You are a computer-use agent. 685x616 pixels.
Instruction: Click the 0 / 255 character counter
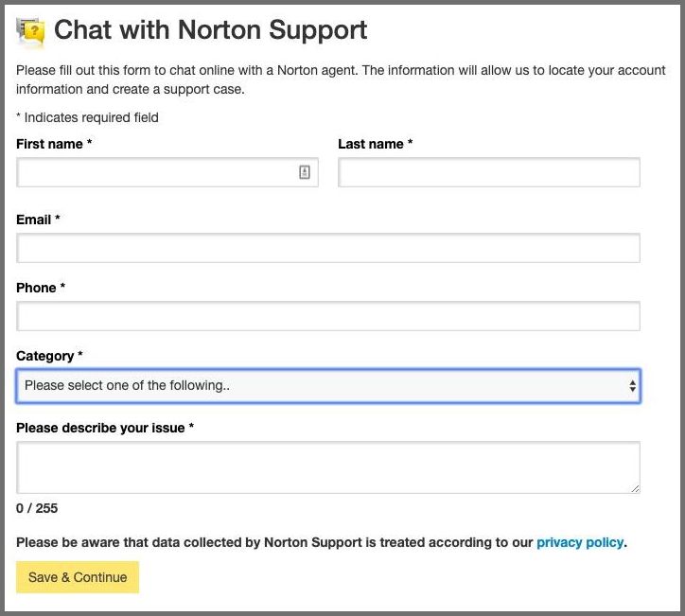37,508
